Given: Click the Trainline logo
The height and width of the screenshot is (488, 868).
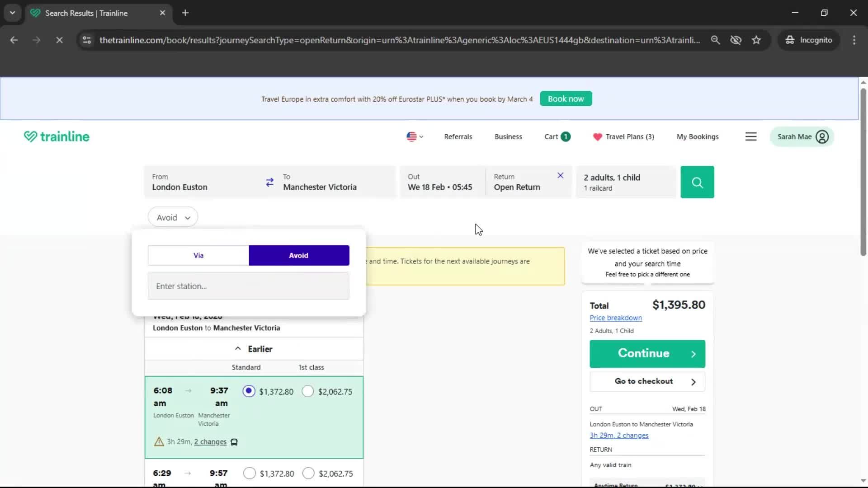Looking at the screenshot, I should (56, 136).
